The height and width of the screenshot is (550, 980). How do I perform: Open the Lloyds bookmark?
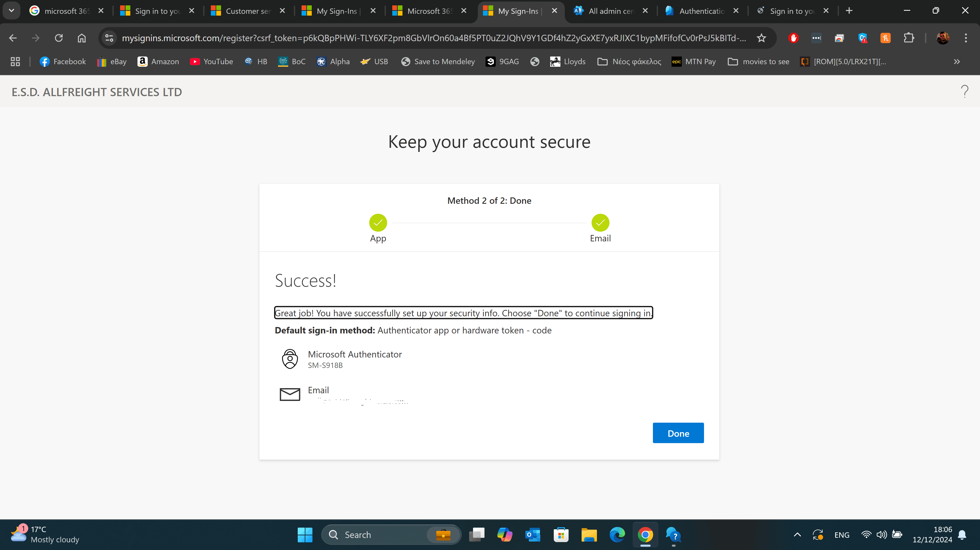point(568,62)
